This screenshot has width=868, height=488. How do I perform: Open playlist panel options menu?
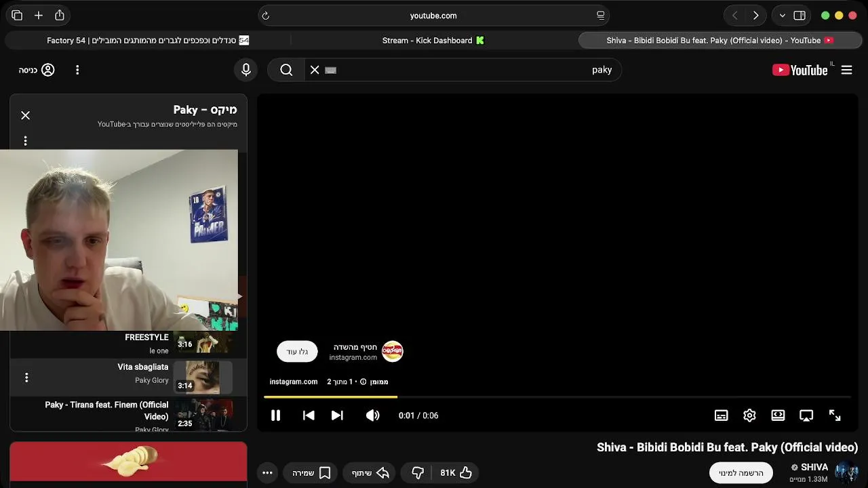(25, 141)
